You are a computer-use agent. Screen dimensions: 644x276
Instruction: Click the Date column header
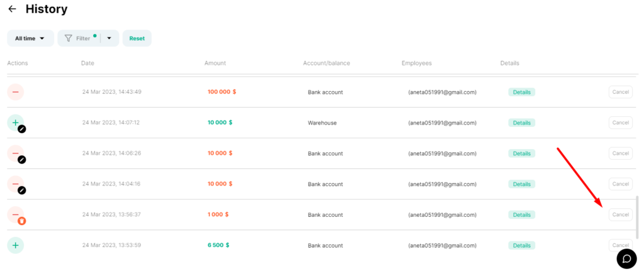pos(87,63)
